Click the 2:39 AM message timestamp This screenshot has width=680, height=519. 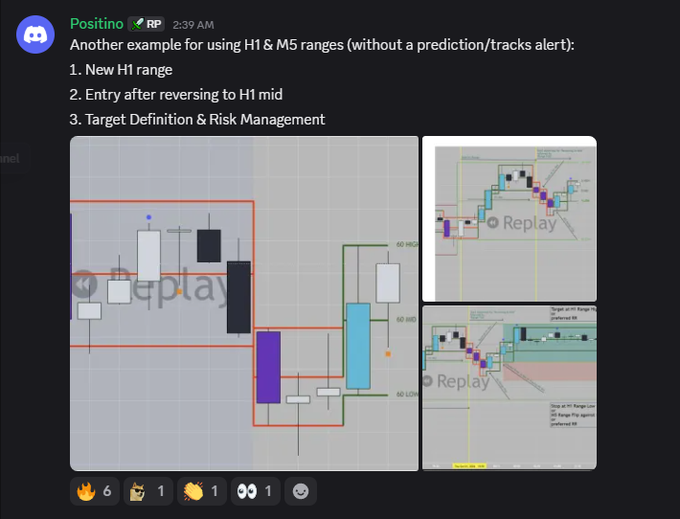[x=193, y=25]
